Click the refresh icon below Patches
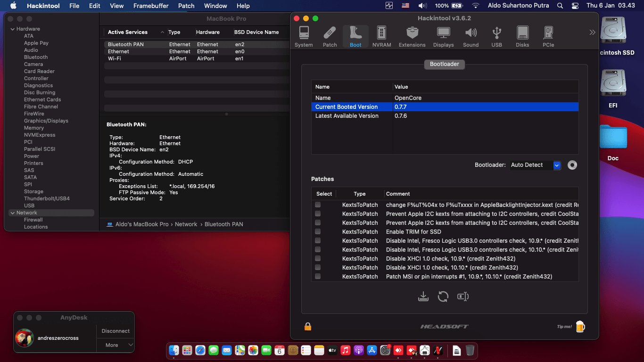Image resolution: width=644 pixels, height=362 pixels. click(443, 296)
